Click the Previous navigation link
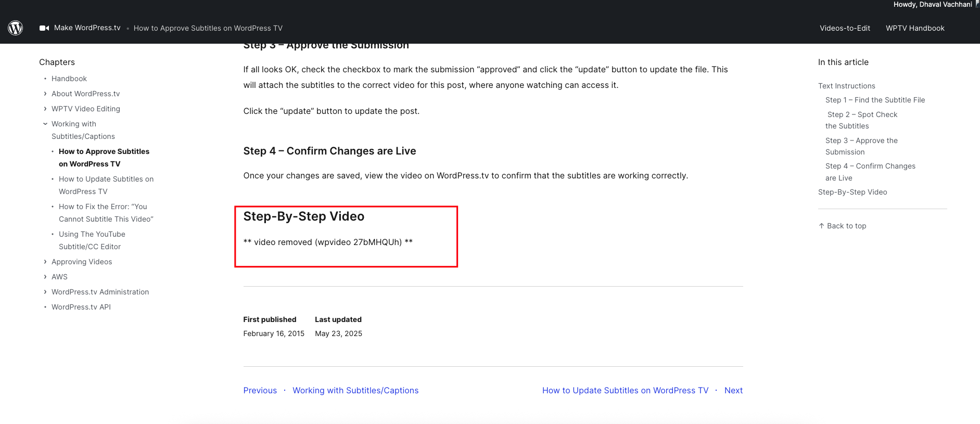The image size is (980, 424). 260,390
